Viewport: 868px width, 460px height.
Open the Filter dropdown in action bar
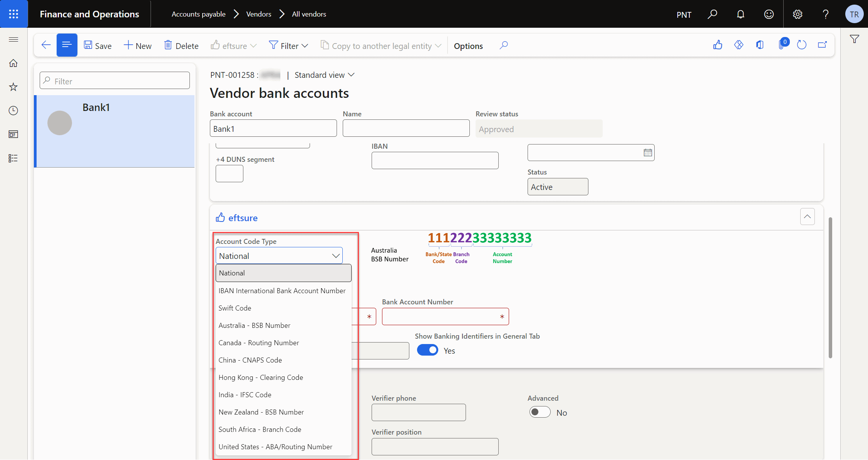click(289, 46)
